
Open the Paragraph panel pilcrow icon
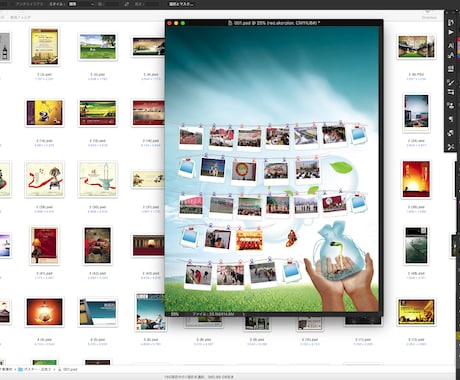coord(451,119)
